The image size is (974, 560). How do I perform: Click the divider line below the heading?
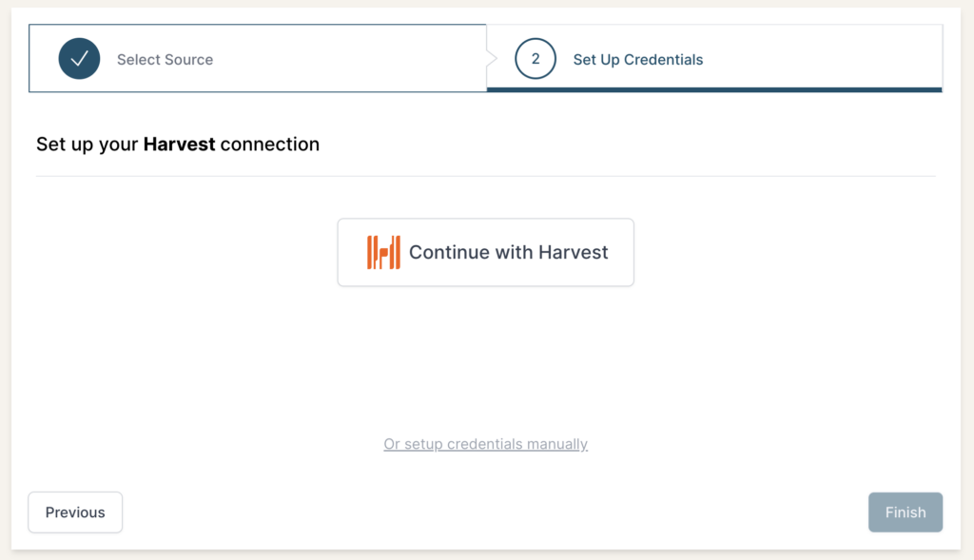coord(485,176)
